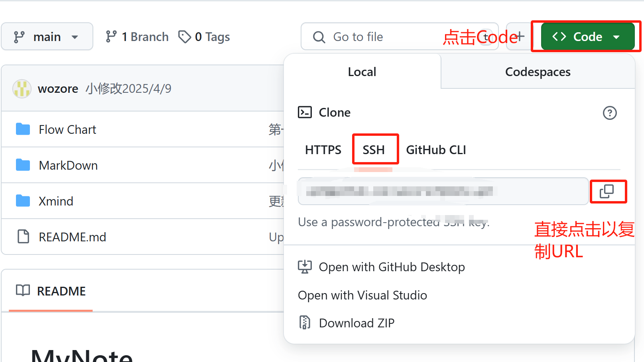Switch to the Codespaces tab

(x=538, y=72)
